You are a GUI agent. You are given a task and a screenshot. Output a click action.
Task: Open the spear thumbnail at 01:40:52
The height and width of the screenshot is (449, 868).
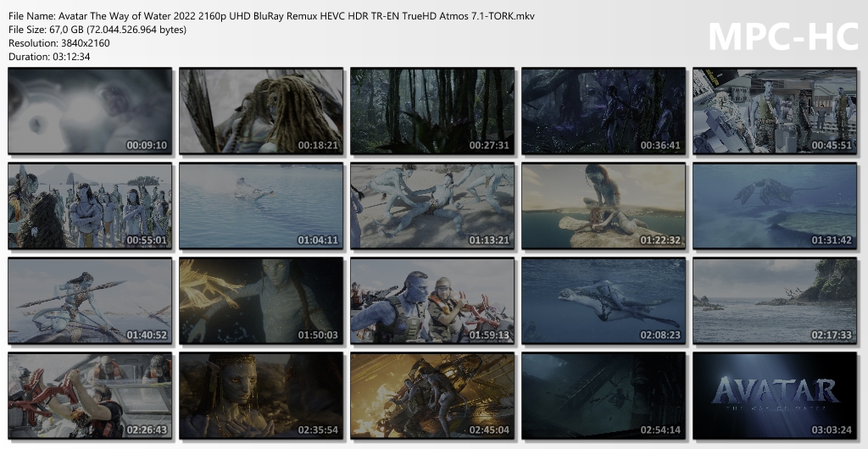90,301
